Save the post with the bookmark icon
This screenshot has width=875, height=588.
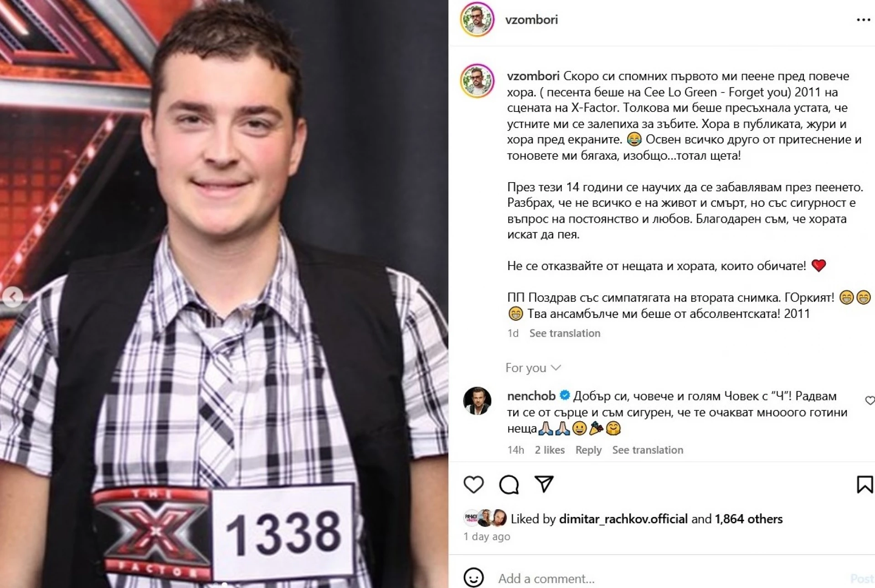pyautogui.click(x=865, y=485)
